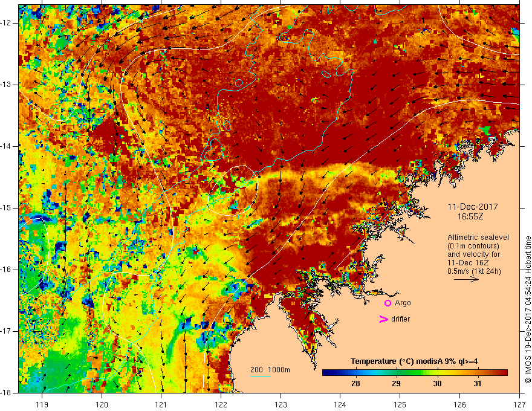532x411 pixels.
Task: Click latitude axis label -15
Action: (x=6, y=208)
